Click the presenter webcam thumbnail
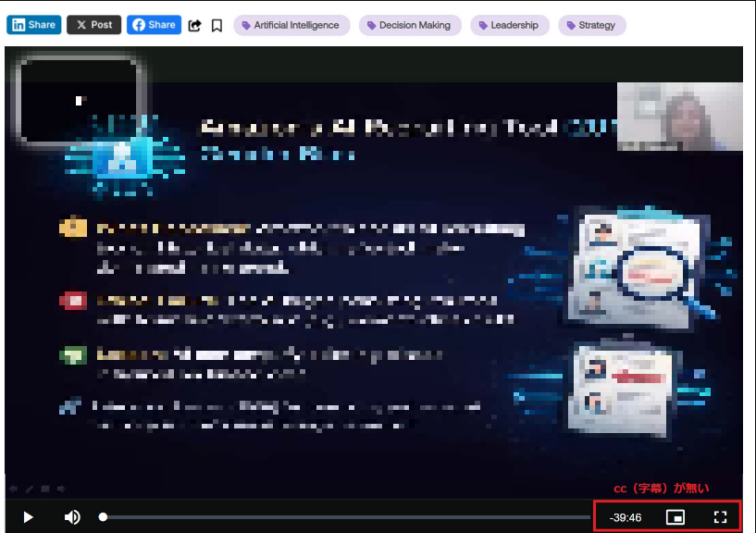Image resolution: width=756 pixels, height=533 pixels. pos(679,117)
